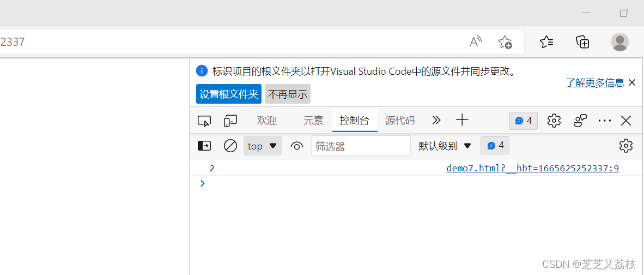The width and height of the screenshot is (644, 275).
Task: Open the 默认级别 log level dropdown
Action: (445, 146)
